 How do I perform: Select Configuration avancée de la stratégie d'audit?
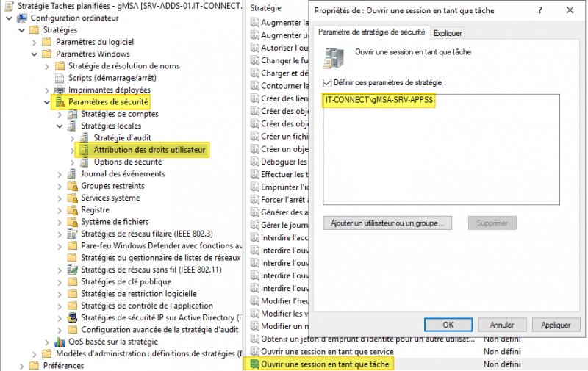pos(159,330)
